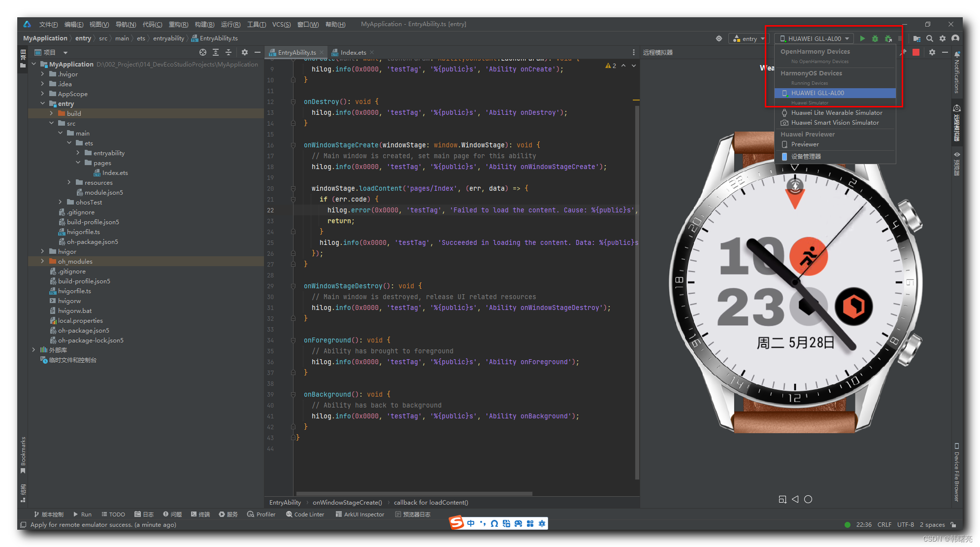
Task: Open the user account avatar icon
Action: [x=955, y=38]
